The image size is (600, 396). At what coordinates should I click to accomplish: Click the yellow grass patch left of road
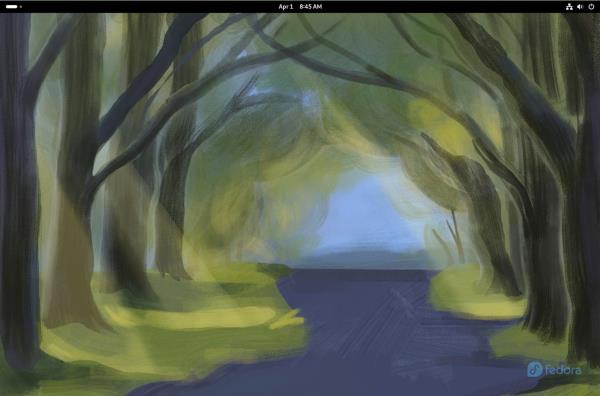[x=191, y=318]
